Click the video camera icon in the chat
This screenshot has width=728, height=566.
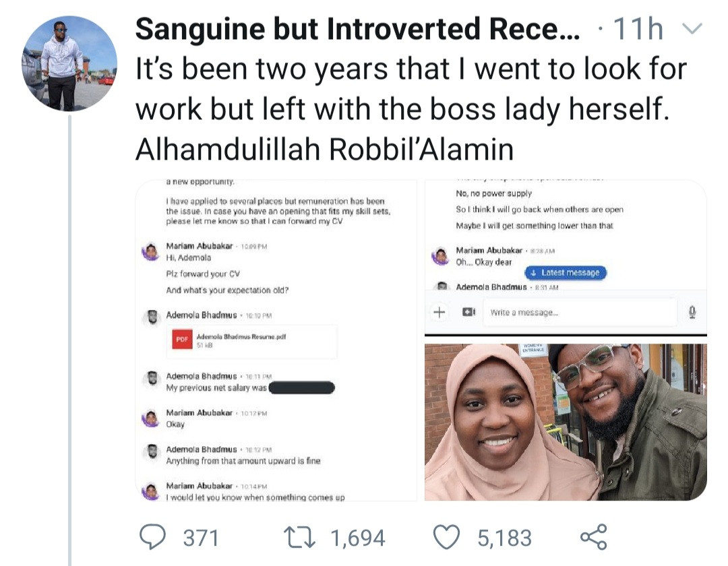click(468, 313)
